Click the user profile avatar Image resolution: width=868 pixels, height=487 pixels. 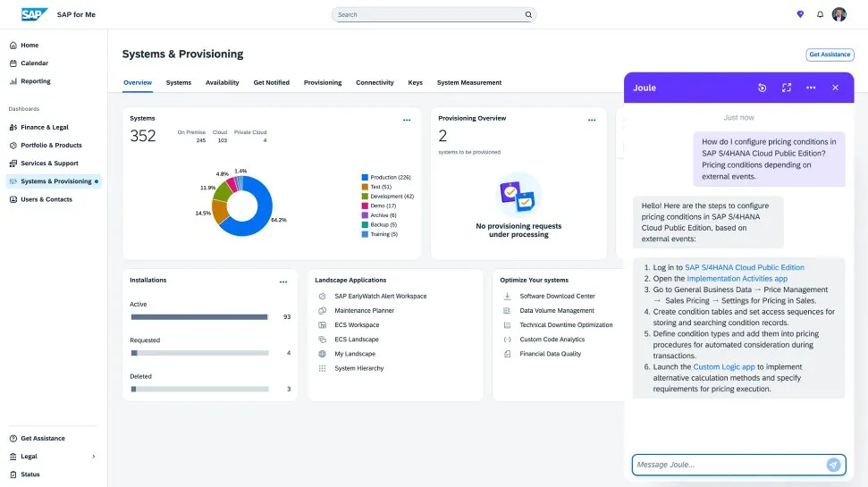click(x=839, y=14)
